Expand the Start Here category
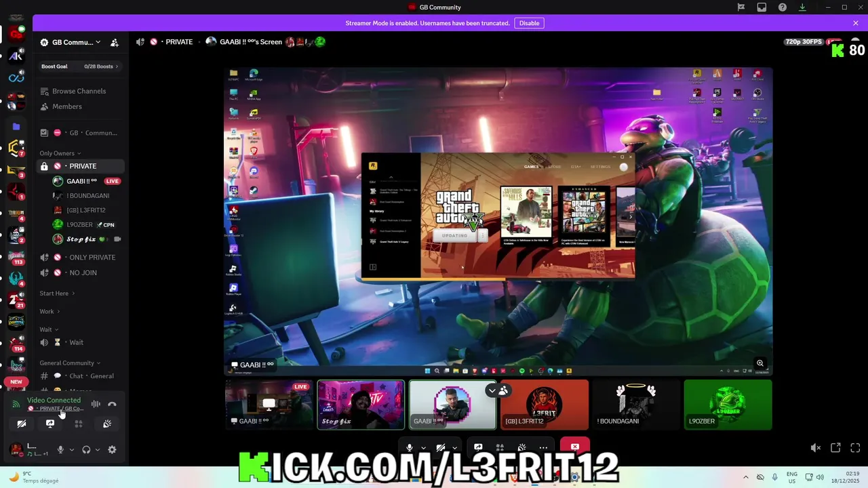This screenshot has width=868, height=488. pyautogui.click(x=57, y=293)
